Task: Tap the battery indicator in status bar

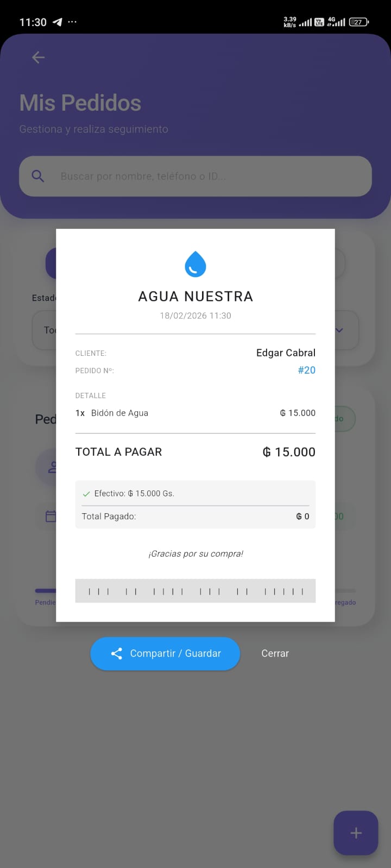Action: (x=359, y=22)
